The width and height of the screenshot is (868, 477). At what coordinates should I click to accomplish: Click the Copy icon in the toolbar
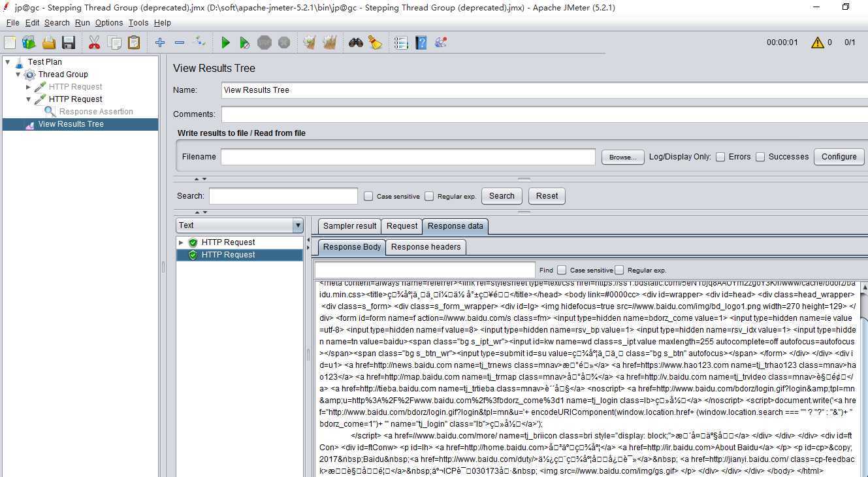(114, 42)
